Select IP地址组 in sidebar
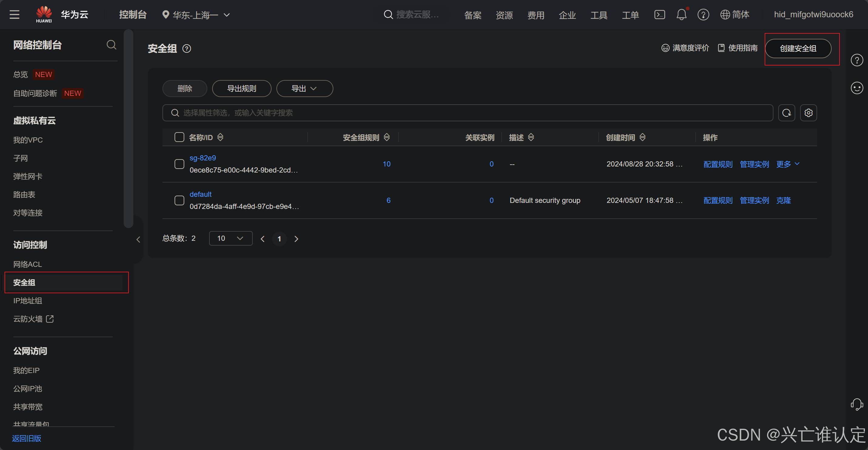The width and height of the screenshot is (868, 450). pyautogui.click(x=28, y=301)
